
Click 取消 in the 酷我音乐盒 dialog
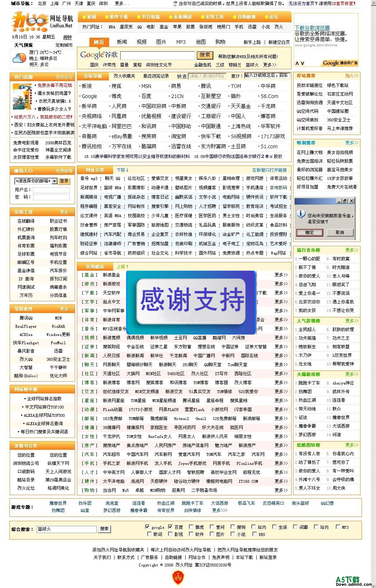pos(340,233)
